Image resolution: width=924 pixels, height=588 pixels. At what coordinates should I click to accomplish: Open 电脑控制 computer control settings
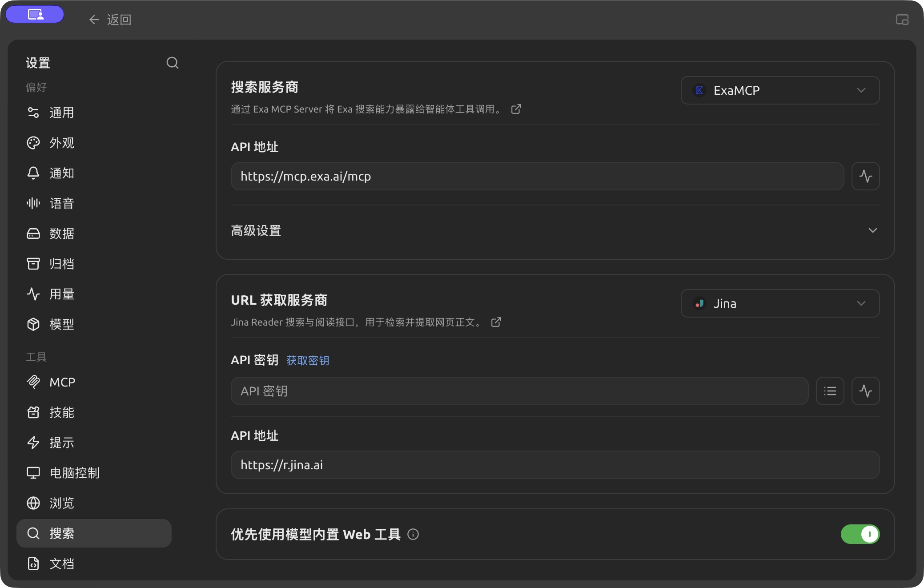94,473
